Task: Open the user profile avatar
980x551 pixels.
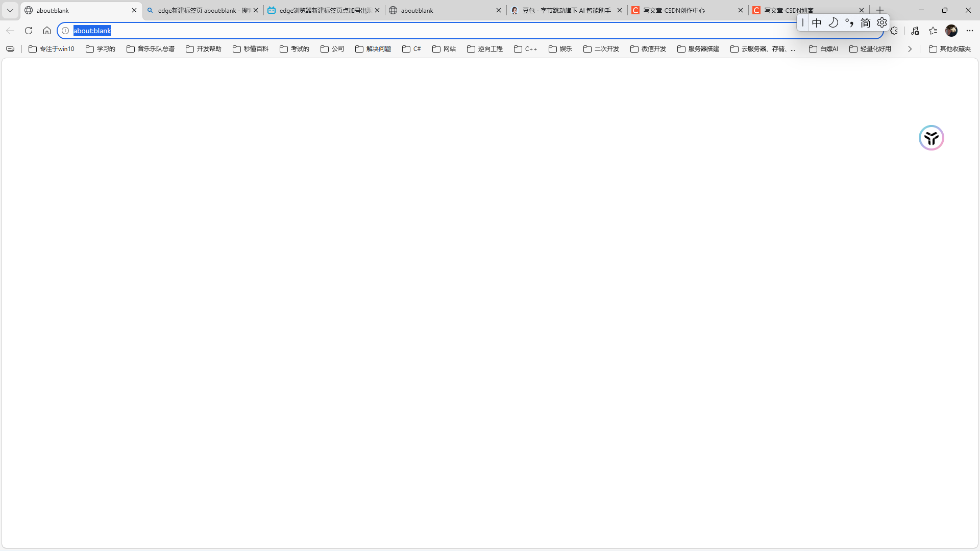Action: 951,31
